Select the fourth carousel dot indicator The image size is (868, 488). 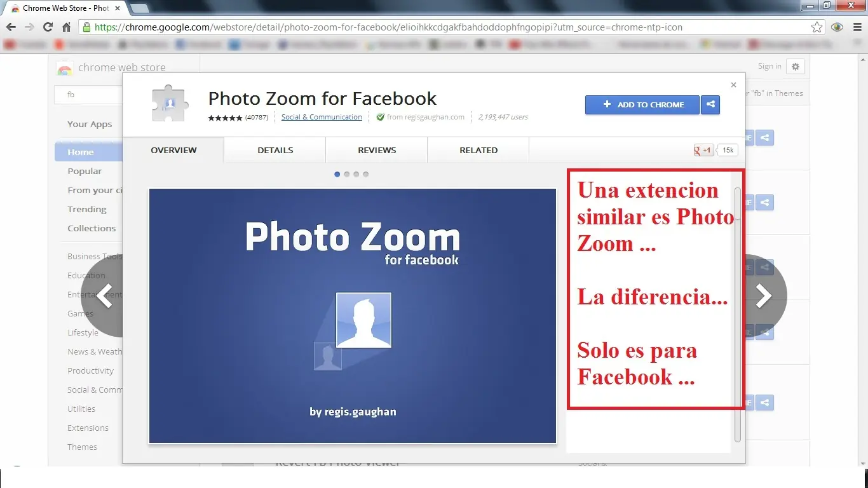point(365,174)
